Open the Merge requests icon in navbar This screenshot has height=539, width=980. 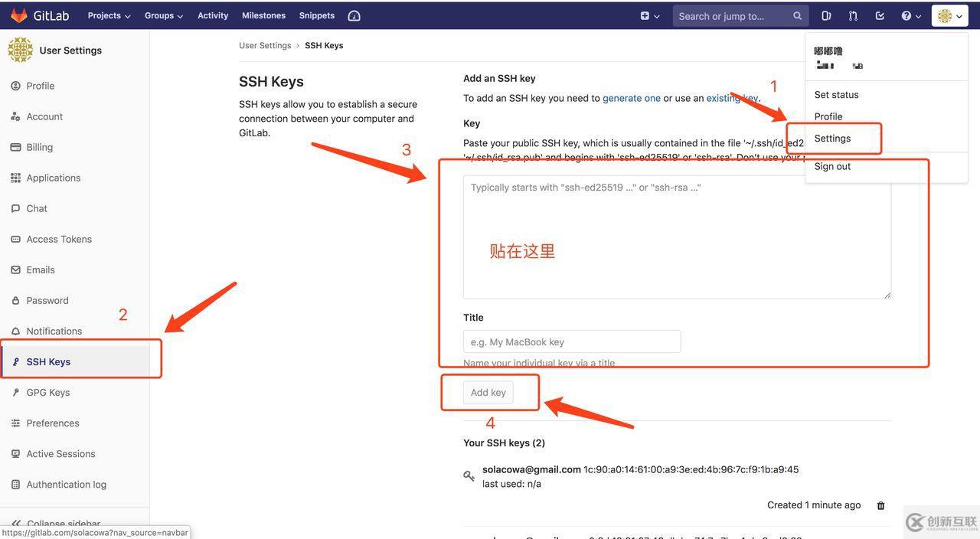(x=853, y=15)
